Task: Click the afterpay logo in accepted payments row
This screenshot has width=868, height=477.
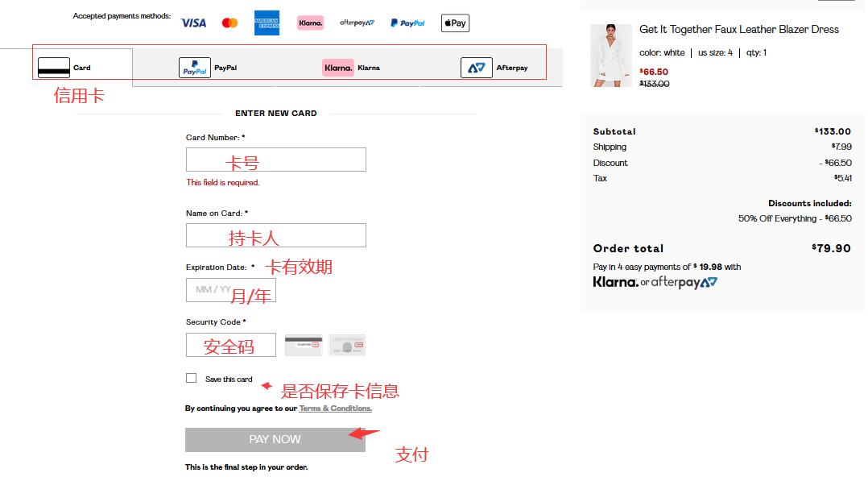Action: 357,23
